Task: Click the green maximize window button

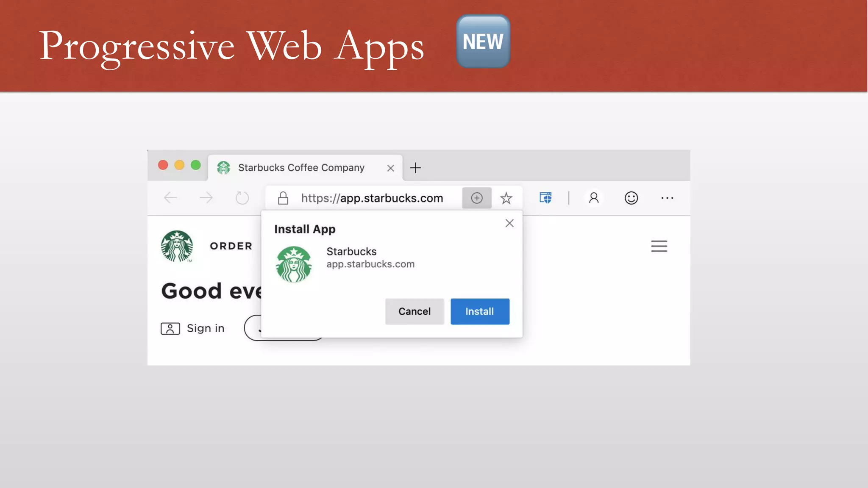Action: click(195, 165)
